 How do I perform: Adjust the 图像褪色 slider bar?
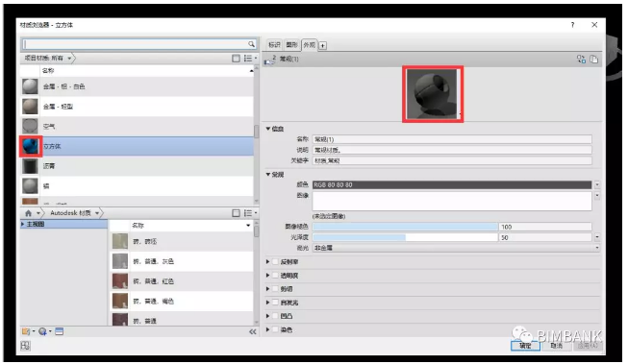405,227
